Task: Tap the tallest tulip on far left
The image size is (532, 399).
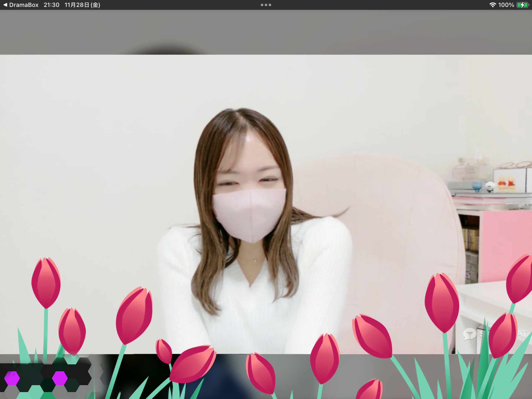Action: (46, 283)
